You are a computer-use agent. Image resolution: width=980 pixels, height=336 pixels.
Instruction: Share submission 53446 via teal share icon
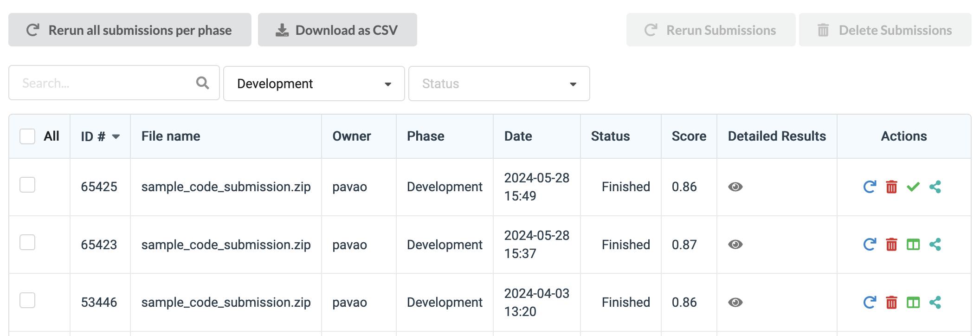pyautogui.click(x=935, y=303)
